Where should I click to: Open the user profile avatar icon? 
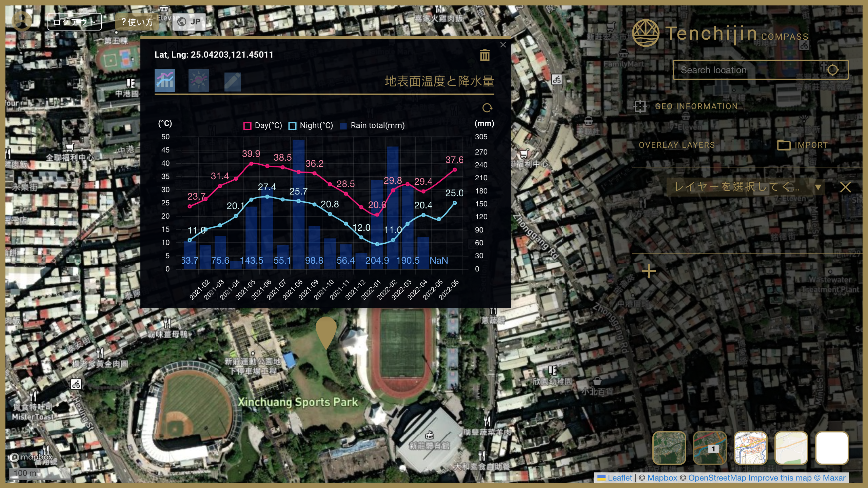pyautogui.click(x=22, y=21)
